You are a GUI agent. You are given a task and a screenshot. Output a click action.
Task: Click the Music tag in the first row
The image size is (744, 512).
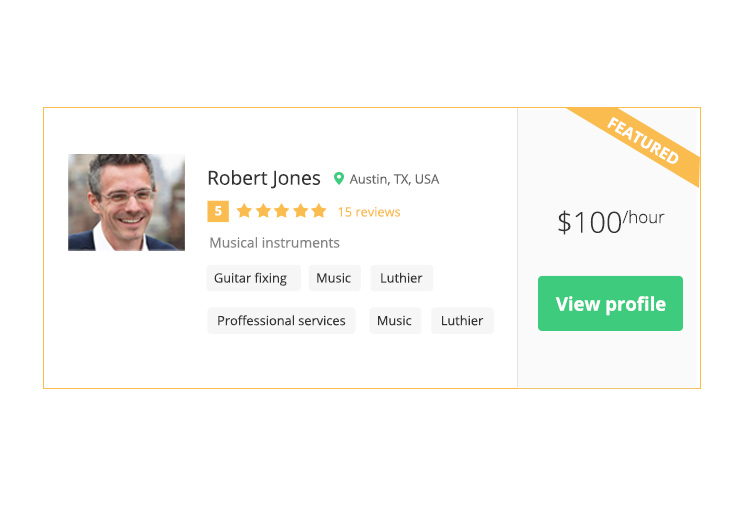click(335, 278)
